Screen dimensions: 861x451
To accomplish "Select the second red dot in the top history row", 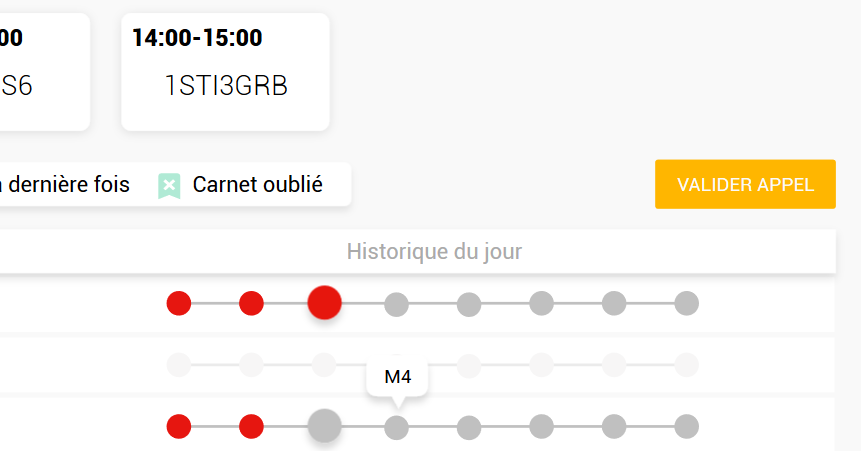I will point(251,303).
